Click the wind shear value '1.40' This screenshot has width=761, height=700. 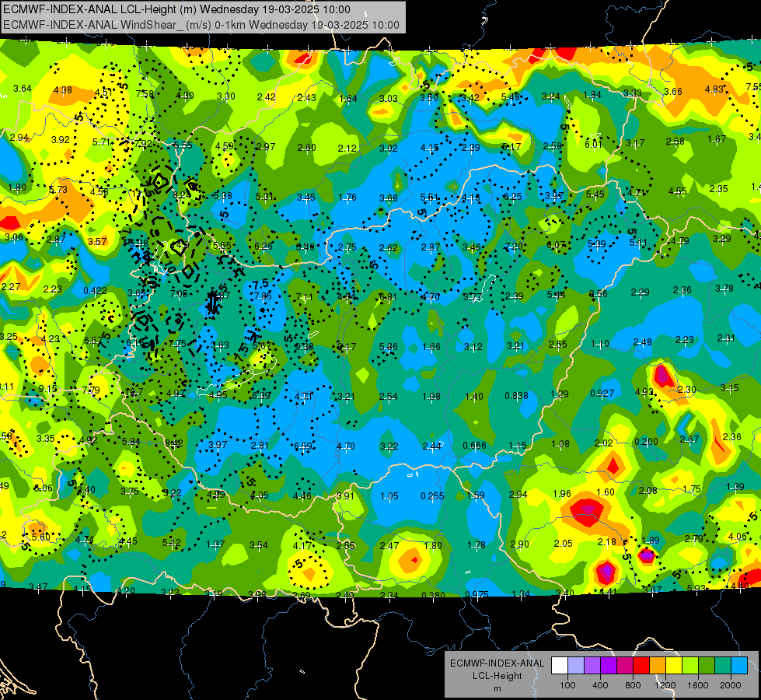[x=474, y=397]
